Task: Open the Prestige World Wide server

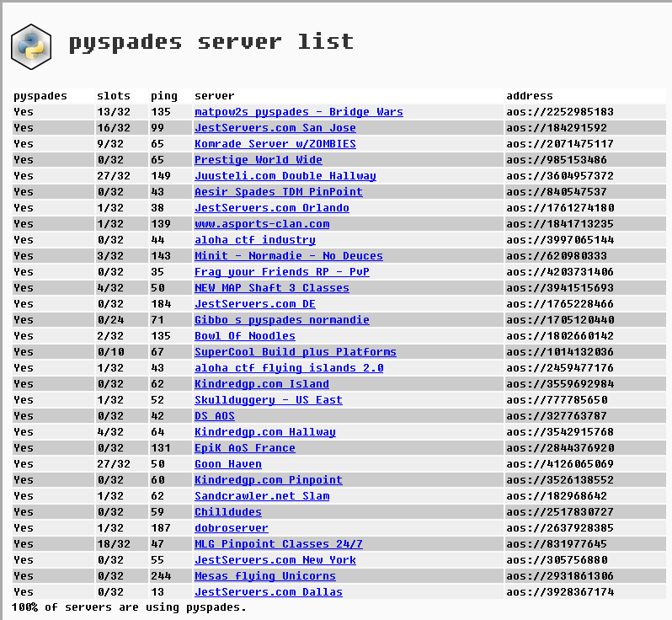Action: [258, 160]
